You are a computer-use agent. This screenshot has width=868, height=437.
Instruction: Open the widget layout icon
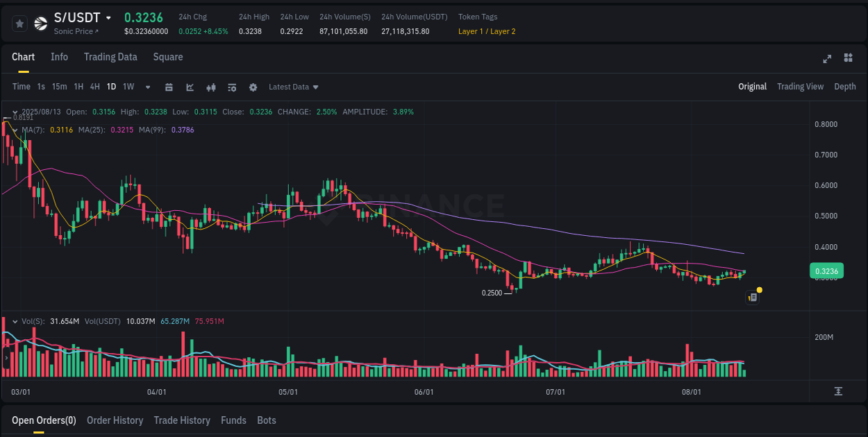[x=848, y=59]
